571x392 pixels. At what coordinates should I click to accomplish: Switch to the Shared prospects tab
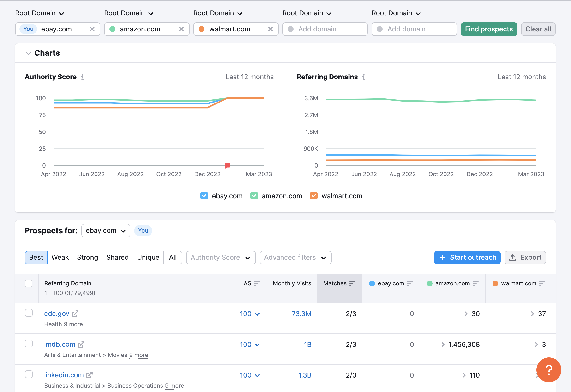[x=117, y=257]
